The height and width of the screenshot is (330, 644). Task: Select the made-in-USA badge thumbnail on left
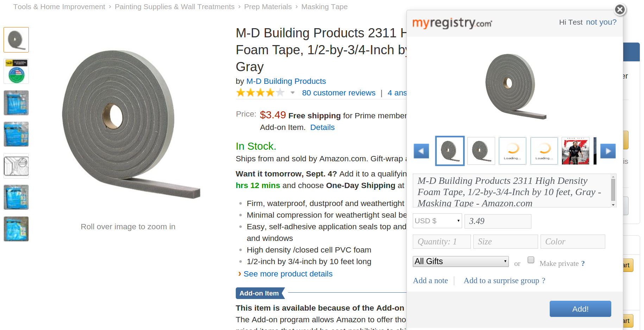[x=16, y=71]
